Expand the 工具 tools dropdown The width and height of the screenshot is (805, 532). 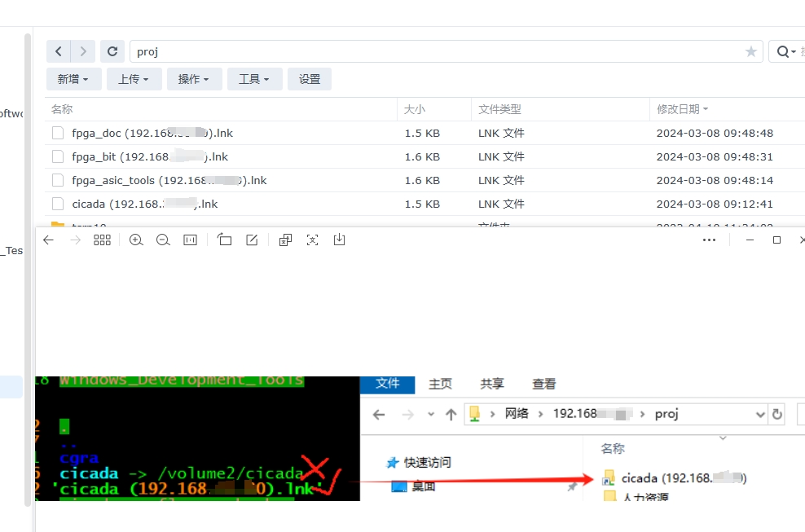(254, 79)
